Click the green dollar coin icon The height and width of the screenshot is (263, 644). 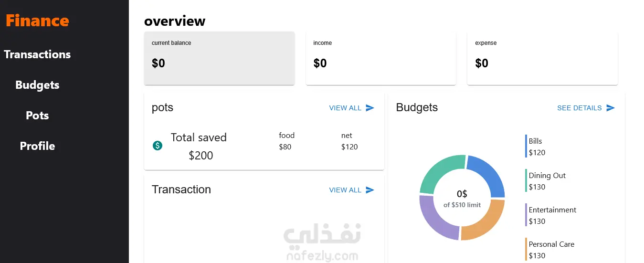158,146
